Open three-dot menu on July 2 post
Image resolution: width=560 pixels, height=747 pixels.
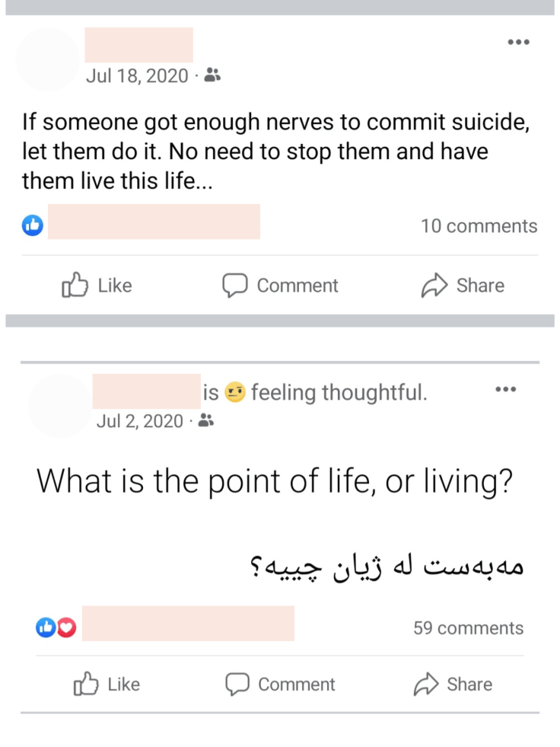pyautogui.click(x=505, y=390)
